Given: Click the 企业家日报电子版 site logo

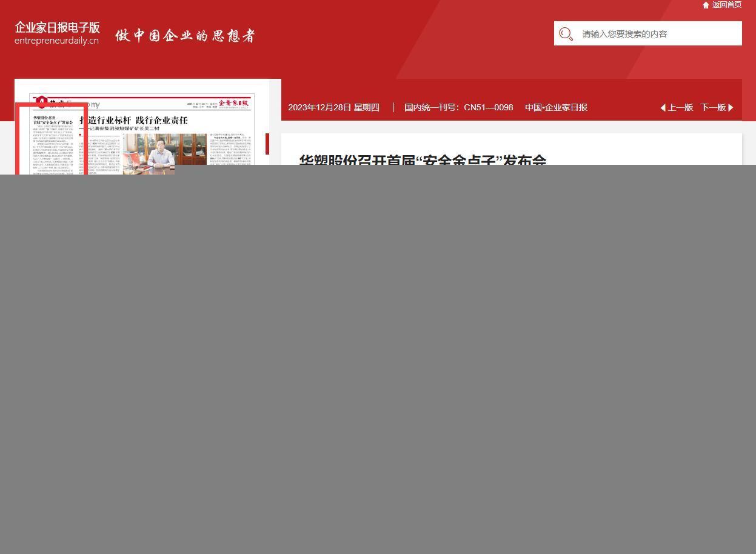Looking at the screenshot, I should 57,28.
